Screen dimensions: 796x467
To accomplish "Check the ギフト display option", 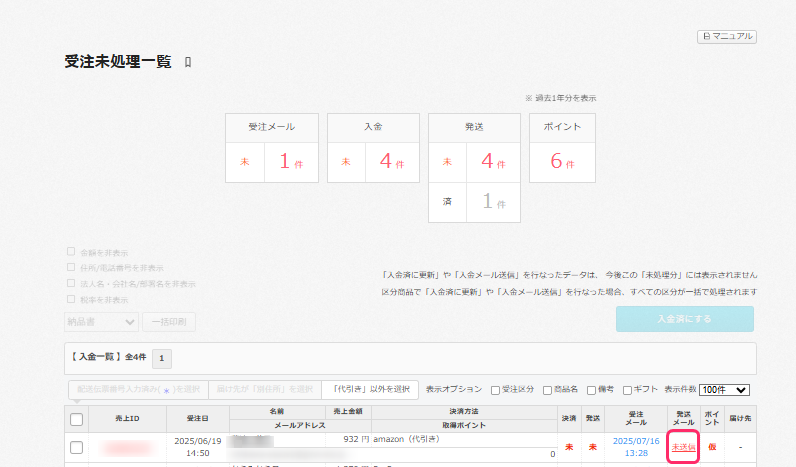I will (628, 390).
